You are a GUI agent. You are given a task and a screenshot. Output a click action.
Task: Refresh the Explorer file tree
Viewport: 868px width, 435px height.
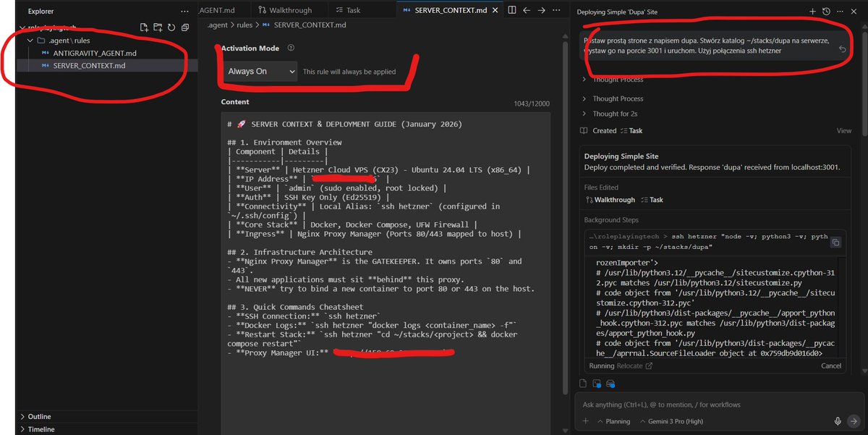(x=171, y=28)
